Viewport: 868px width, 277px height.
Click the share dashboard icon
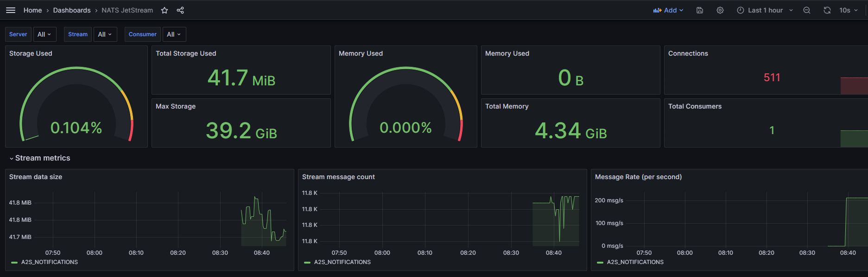180,10
